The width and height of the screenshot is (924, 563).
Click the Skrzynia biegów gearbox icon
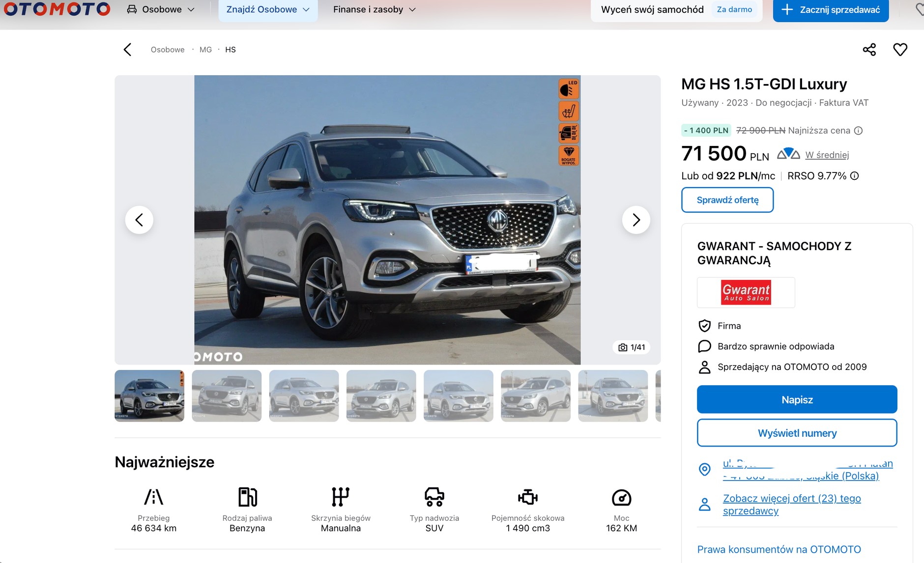[341, 497]
